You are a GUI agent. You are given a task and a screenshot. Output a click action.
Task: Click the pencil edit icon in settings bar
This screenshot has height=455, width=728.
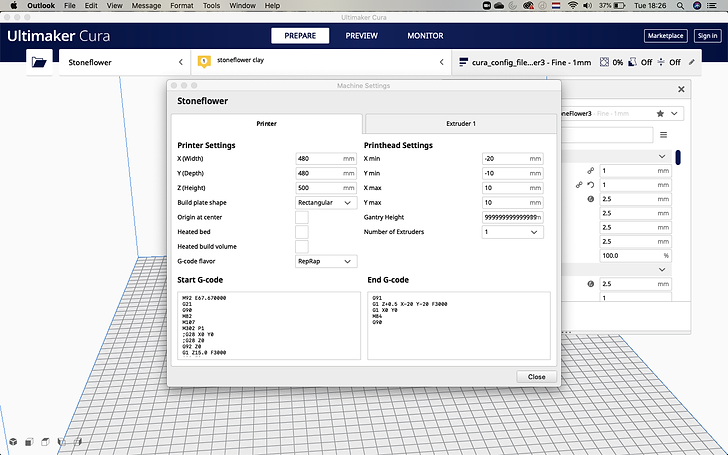click(692, 62)
